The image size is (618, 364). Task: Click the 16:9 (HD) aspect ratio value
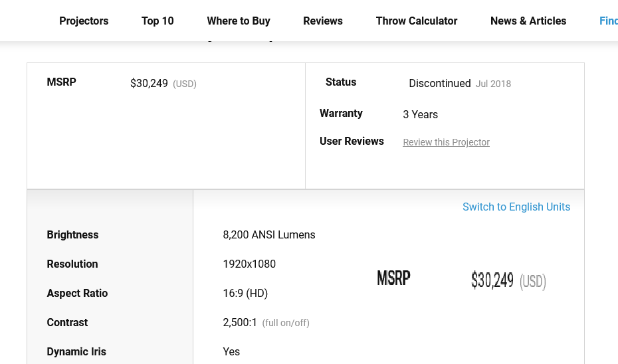point(245,293)
